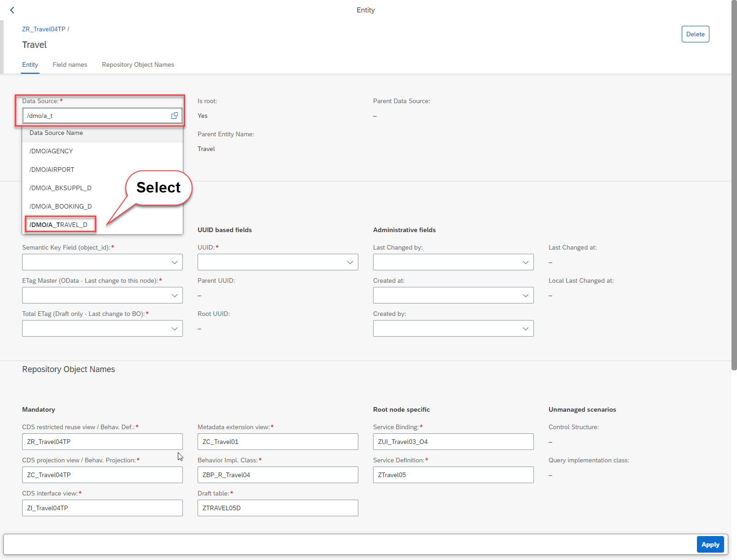Open the Repository Object Names tab
The image size is (737, 560).
click(x=138, y=65)
